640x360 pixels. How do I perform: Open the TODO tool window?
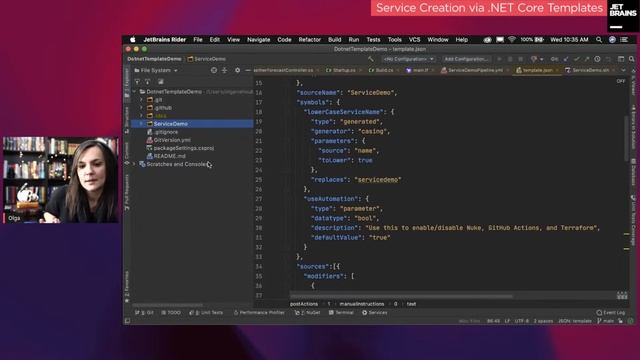171,313
